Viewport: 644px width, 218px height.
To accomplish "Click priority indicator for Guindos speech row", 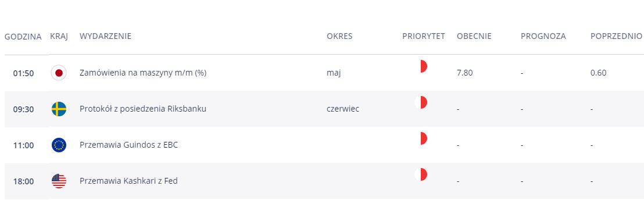I will click(421, 139).
